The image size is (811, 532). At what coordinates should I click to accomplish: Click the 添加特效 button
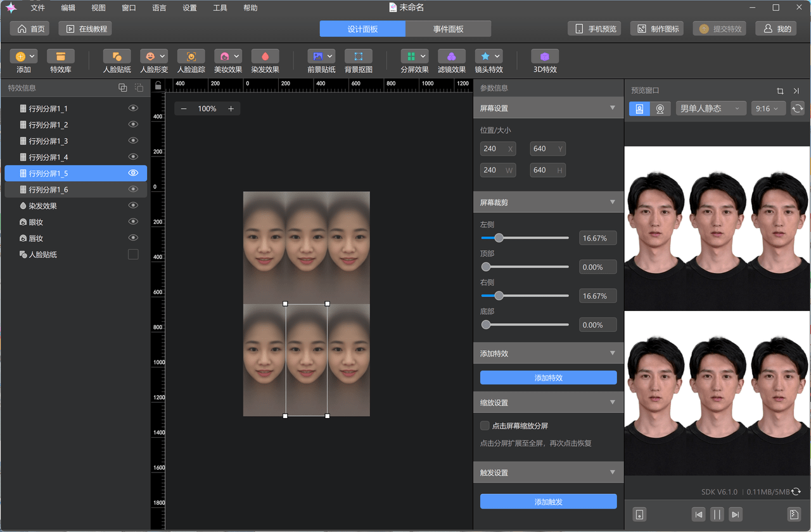click(x=548, y=378)
